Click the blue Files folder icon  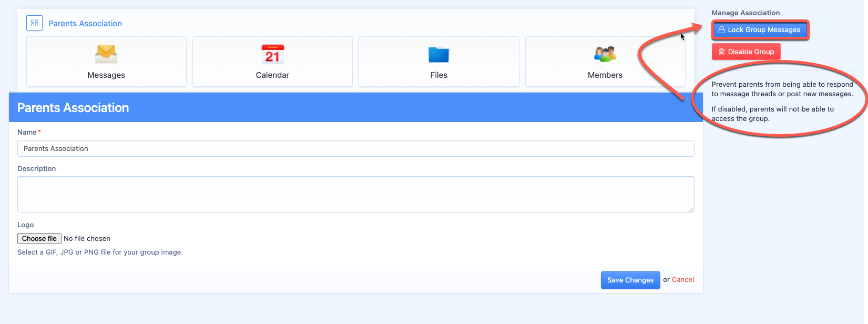tap(438, 55)
